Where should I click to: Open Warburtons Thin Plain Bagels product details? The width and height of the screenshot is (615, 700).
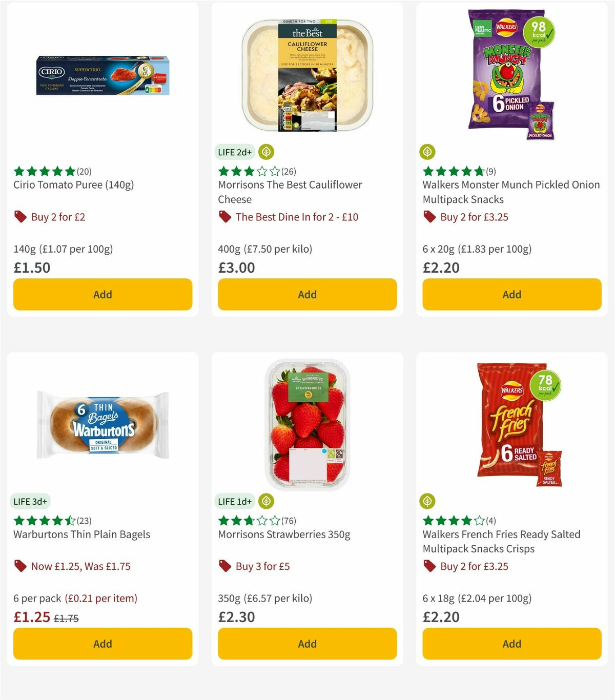[81, 534]
